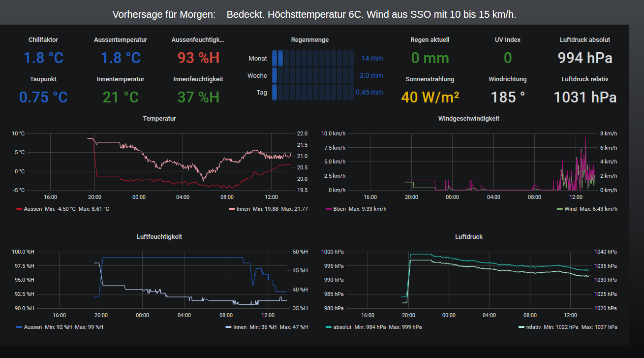Click the magenta Böen legend color swatch
This screenshot has width=644, height=358.
[329, 209]
